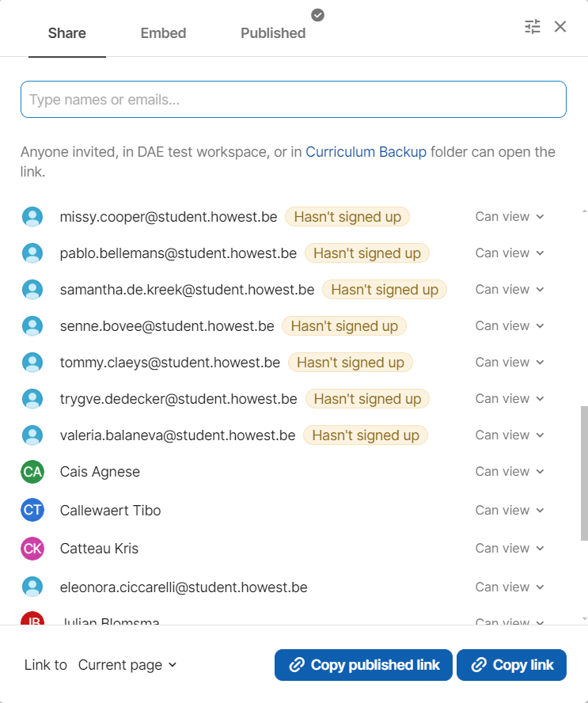This screenshot has width=588, height=703.
Task: Open the Published tab
Action: click(273, 33)
